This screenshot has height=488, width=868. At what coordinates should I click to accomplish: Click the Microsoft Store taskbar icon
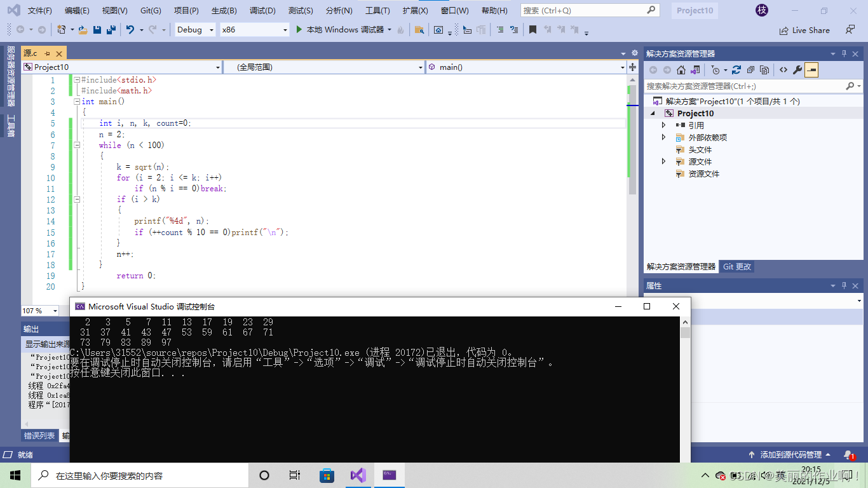pos(327,475)
